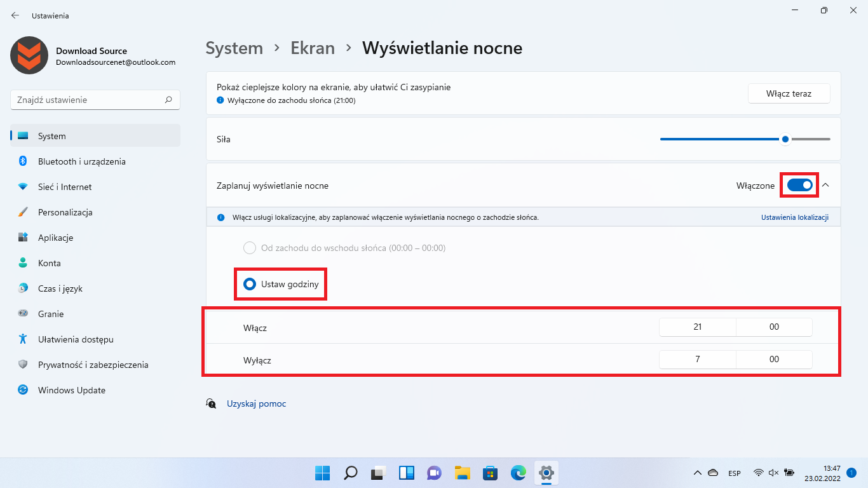
Task: Open the System sidebar entry
Action: tap(95, 136)
